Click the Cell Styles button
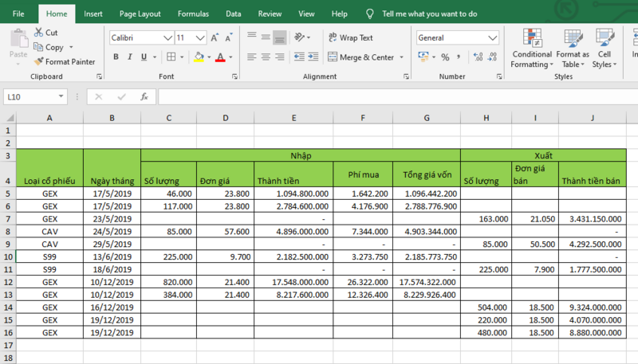Viewport: 638px width, 364px height. 604,48
